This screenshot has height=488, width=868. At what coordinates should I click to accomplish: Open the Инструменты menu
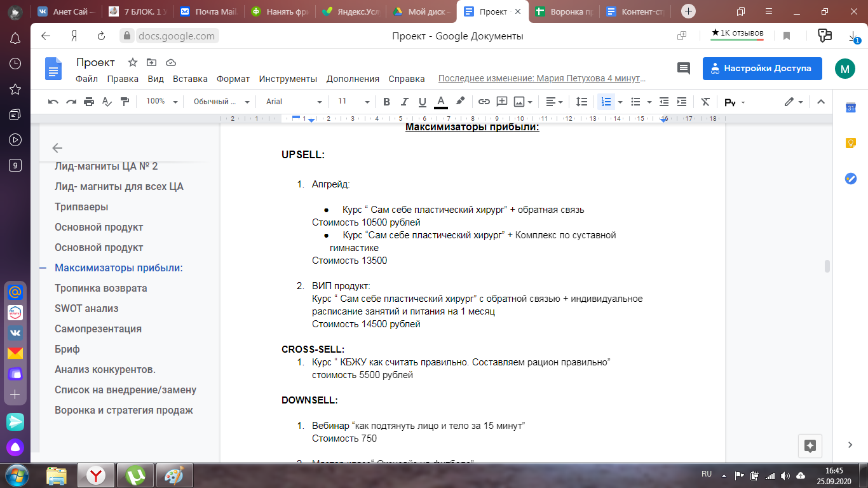(288, 79)
